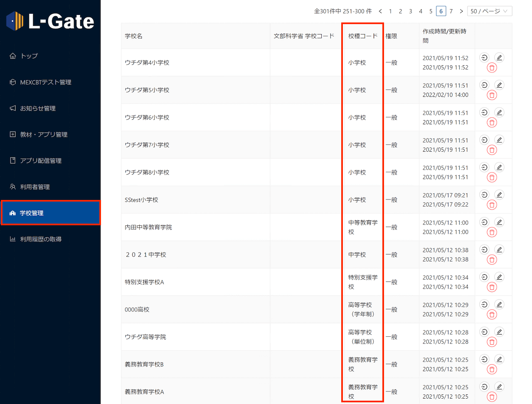Go to previous page with left chevron
This screenshot has height=404, width=532.
click(380, 11)
